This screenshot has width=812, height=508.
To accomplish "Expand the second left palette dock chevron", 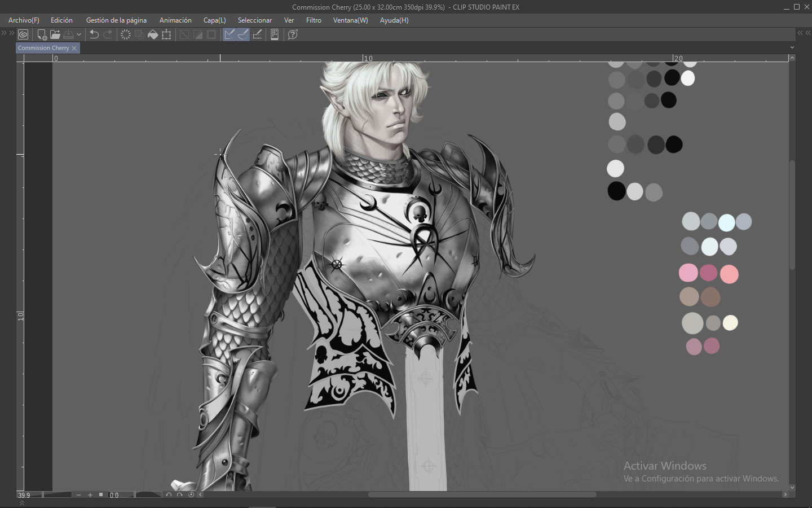I will pyautogui.click(x=11, y=33).
